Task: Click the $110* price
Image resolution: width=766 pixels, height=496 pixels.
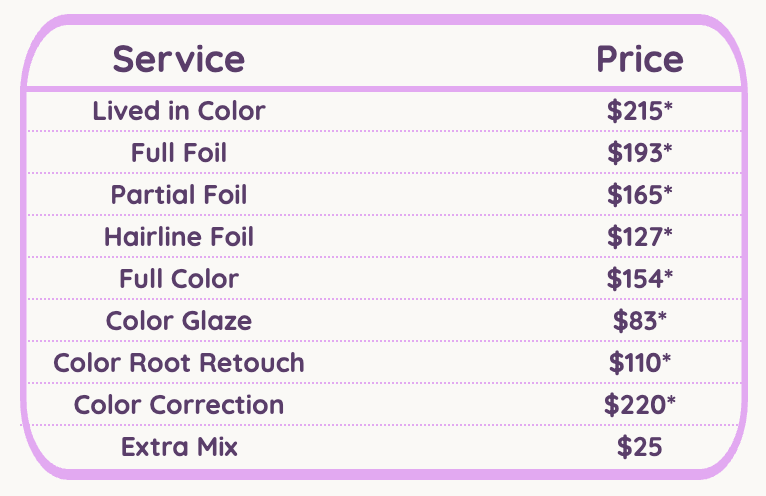Action: click(x=639, y=362)
